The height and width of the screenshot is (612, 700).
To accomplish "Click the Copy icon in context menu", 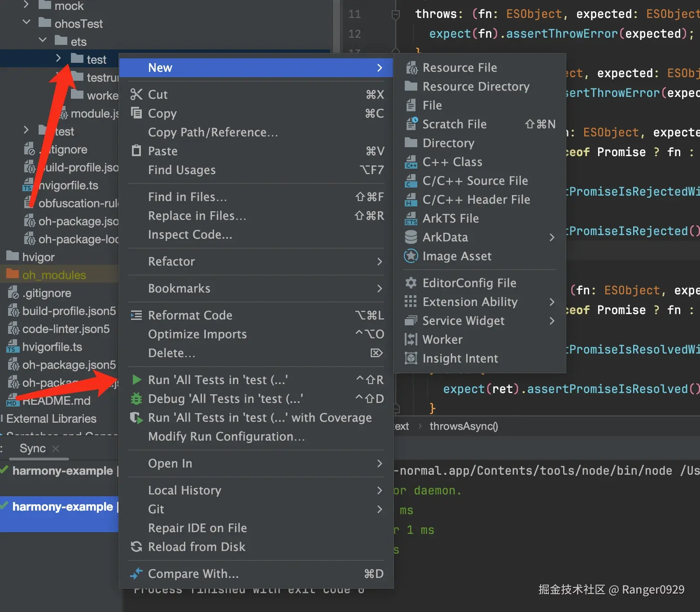I will (x=136, y=113).
